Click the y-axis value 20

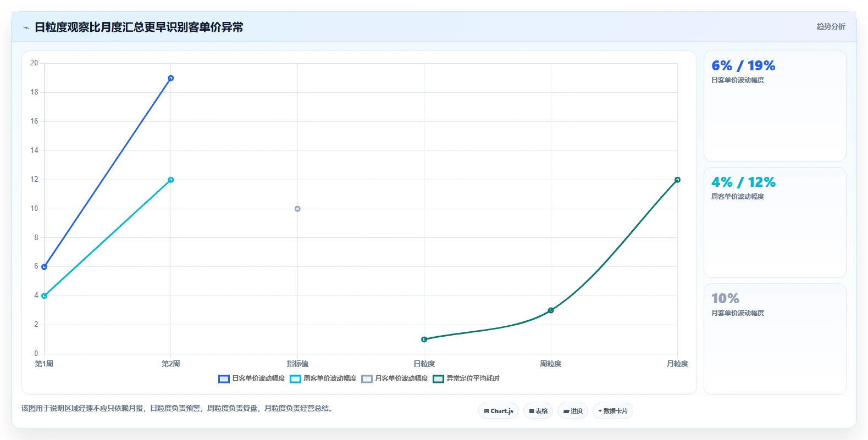click(34, 63)
